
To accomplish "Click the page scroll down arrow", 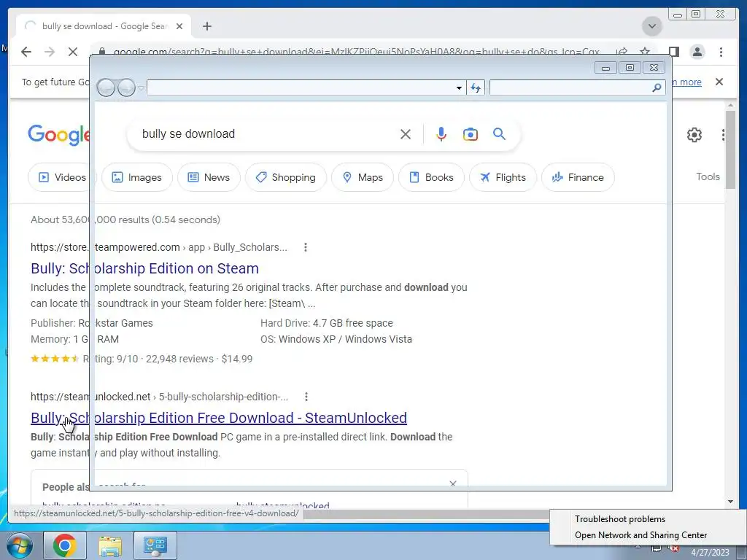I will (730, 502).
